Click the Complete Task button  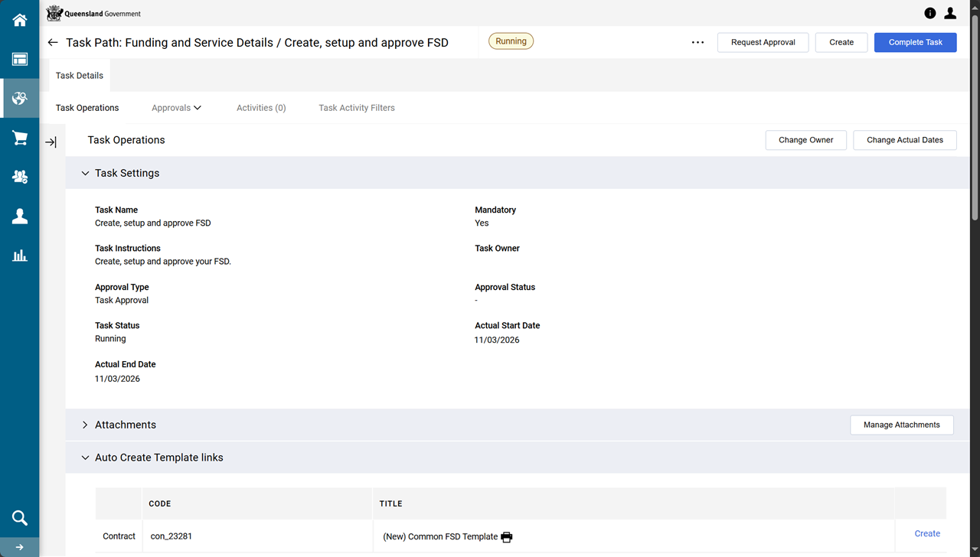915,43
